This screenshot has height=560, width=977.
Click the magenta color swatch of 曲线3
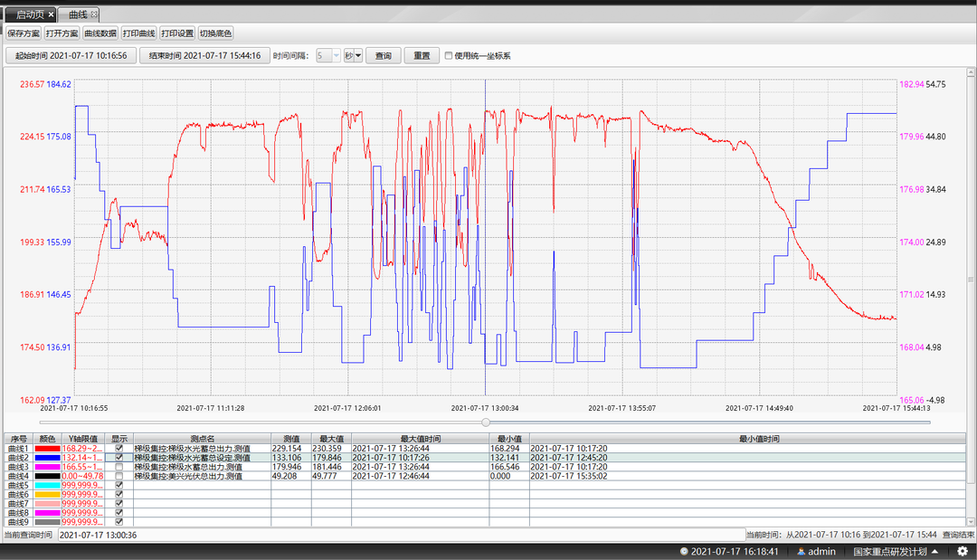tap(47, 467)
